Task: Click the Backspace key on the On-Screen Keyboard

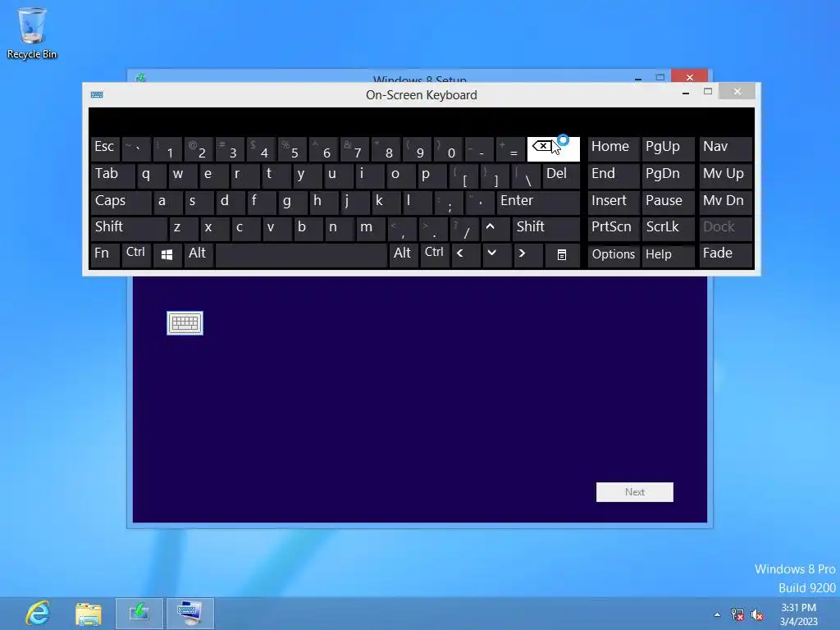Action: pyautogui.click(x=553, y=149)
